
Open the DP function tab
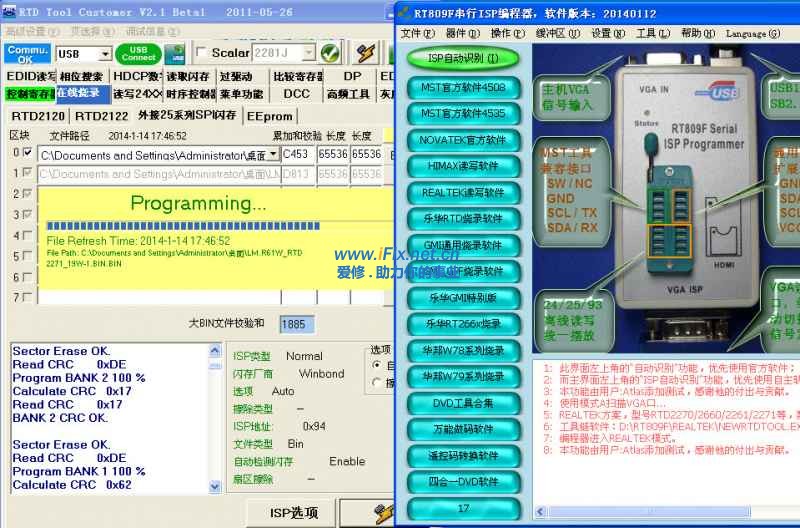point(352,77)
